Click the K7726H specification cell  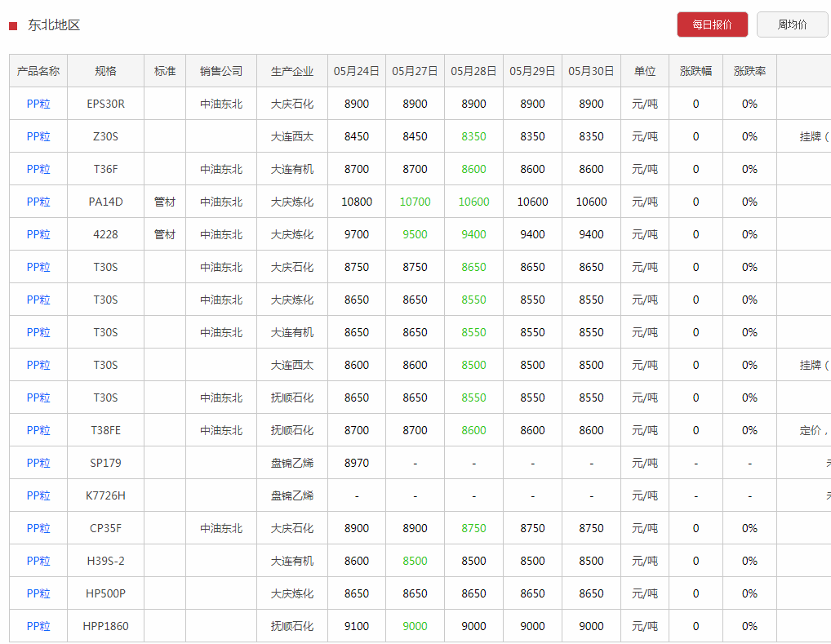coord(105,495)
